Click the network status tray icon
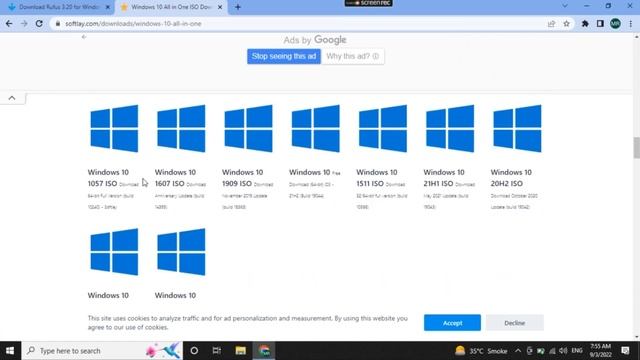This screenshot has height=360, width=640. 552,351
